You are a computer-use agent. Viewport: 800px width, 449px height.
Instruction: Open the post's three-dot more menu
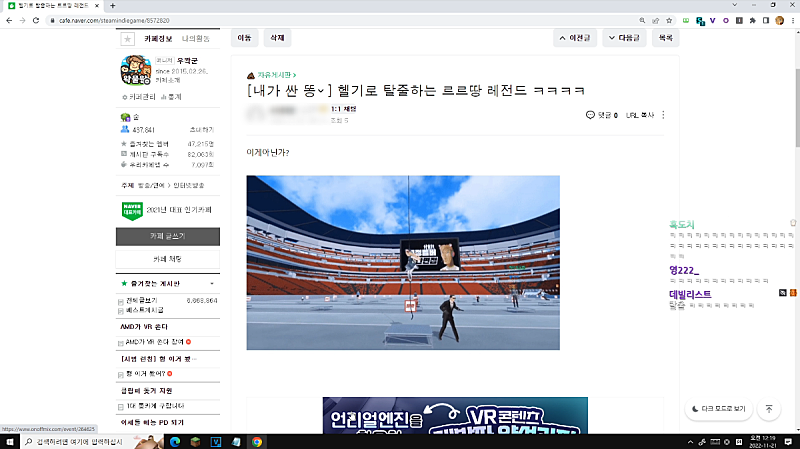pyautogui.click(x=663, y=115)
